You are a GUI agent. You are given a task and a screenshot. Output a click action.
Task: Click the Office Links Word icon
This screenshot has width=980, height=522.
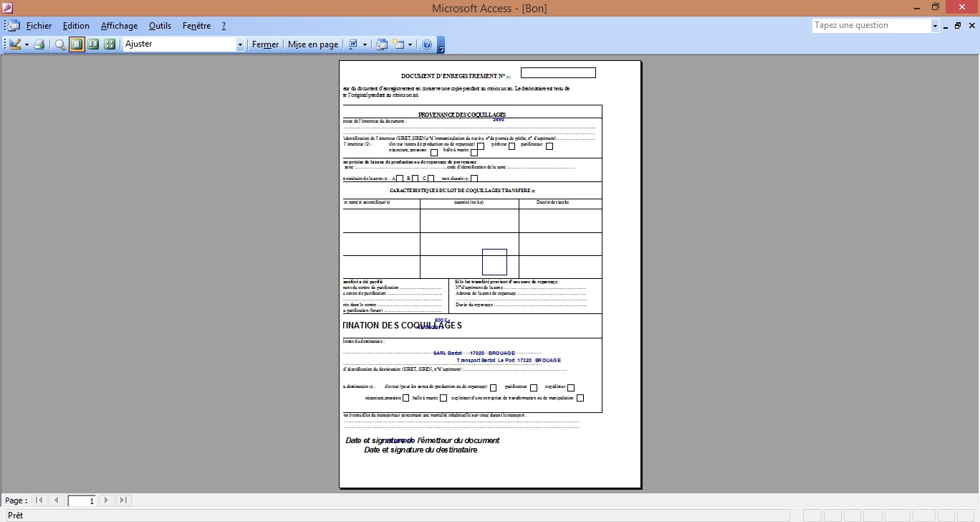[353, 44]
